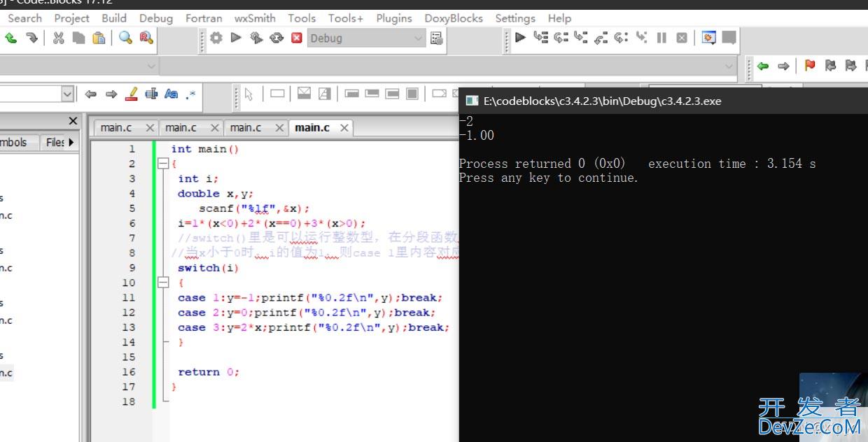Click Jump forward arrow beside the red flag

783,66
